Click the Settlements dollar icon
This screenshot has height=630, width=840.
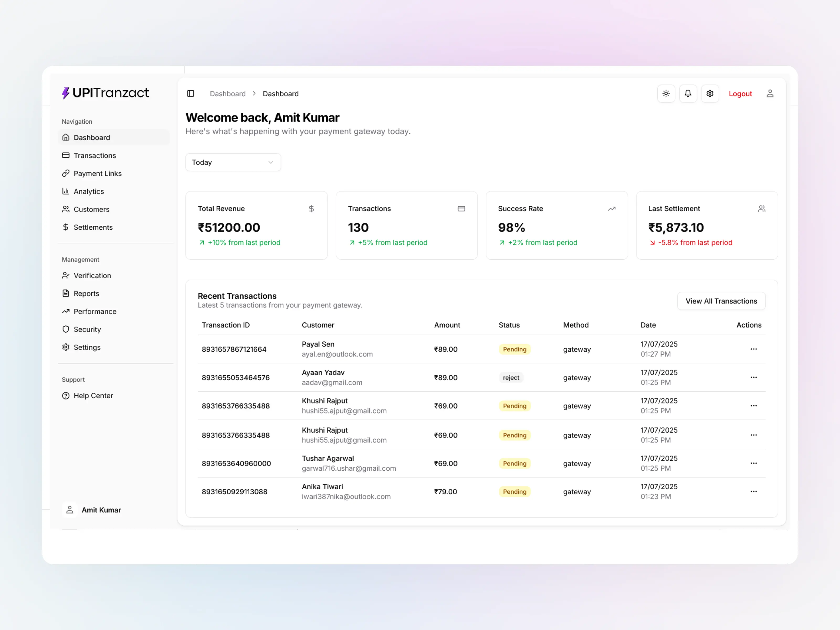[x=66, y=227]
